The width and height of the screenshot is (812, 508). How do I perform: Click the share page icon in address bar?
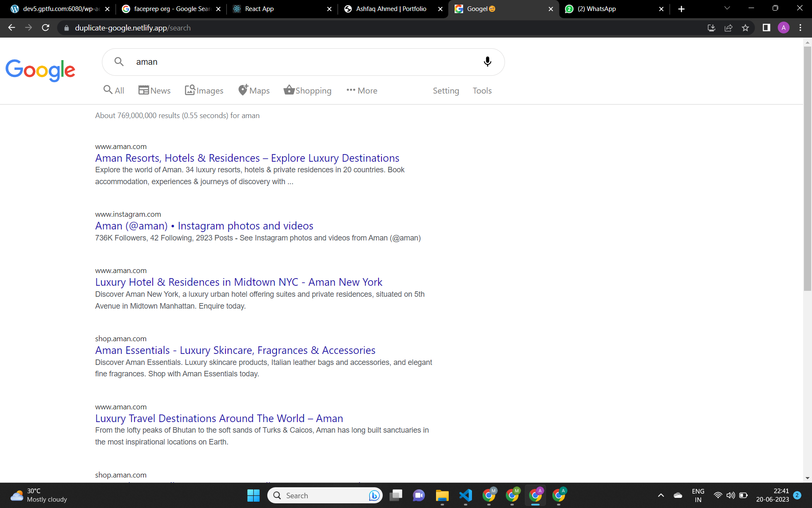tap(728, 28)
